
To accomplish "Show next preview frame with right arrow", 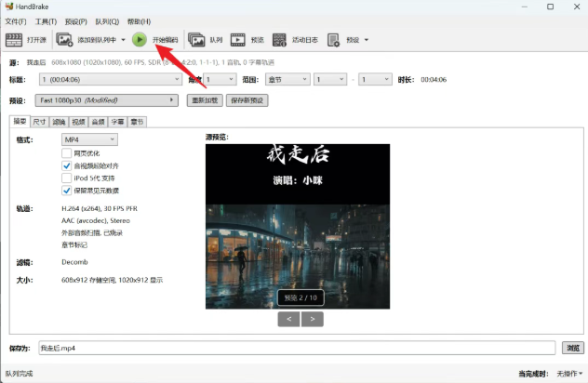I will click(313, 319).
